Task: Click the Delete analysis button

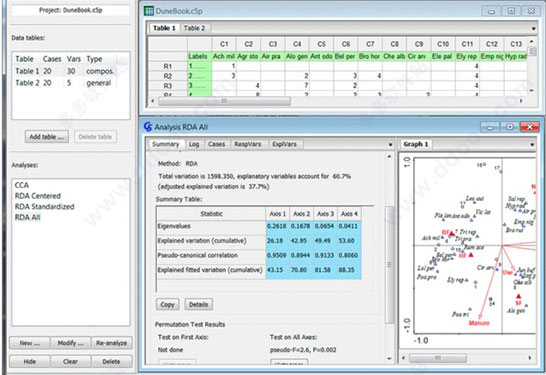Action: click(112, 361)
